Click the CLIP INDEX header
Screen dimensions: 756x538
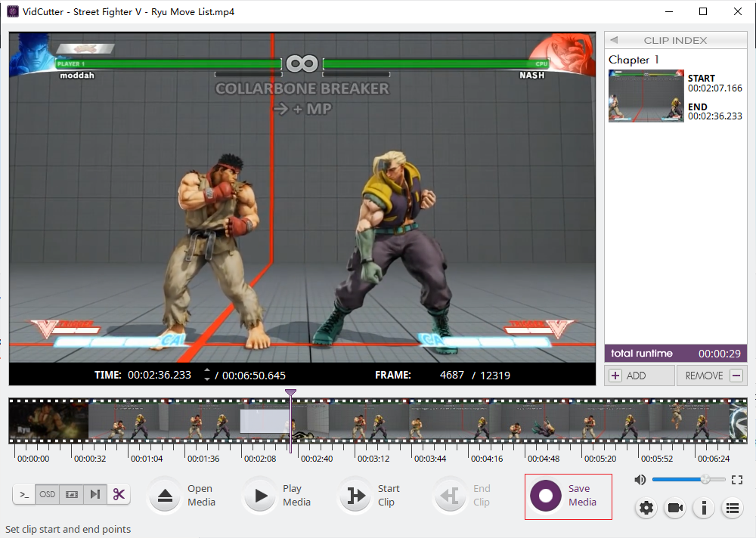pos(675,41)
